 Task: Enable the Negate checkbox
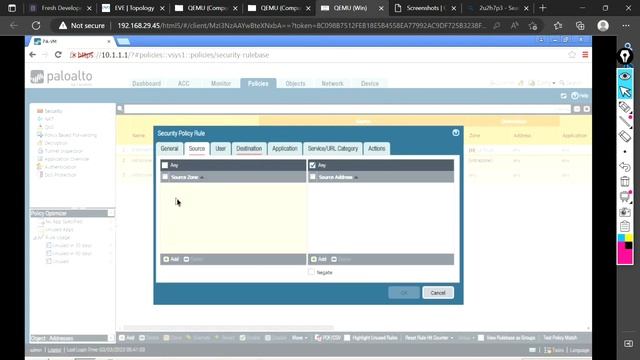[311, 272]
